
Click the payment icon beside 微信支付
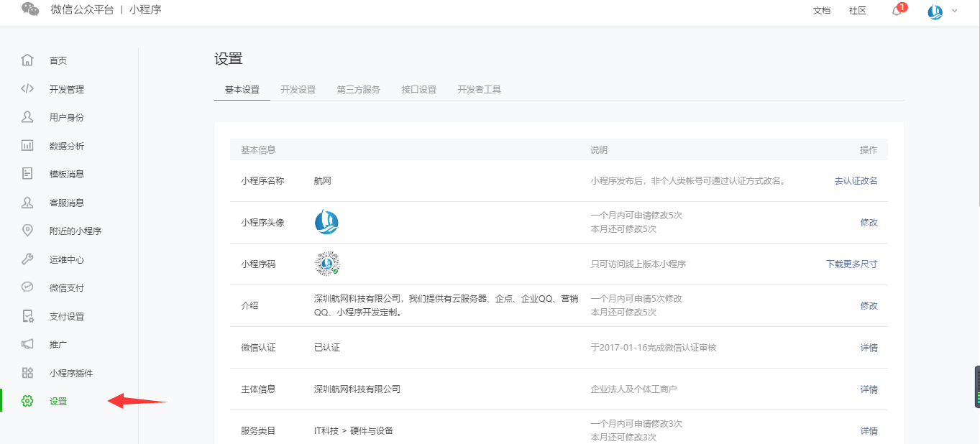coord(27,287)
